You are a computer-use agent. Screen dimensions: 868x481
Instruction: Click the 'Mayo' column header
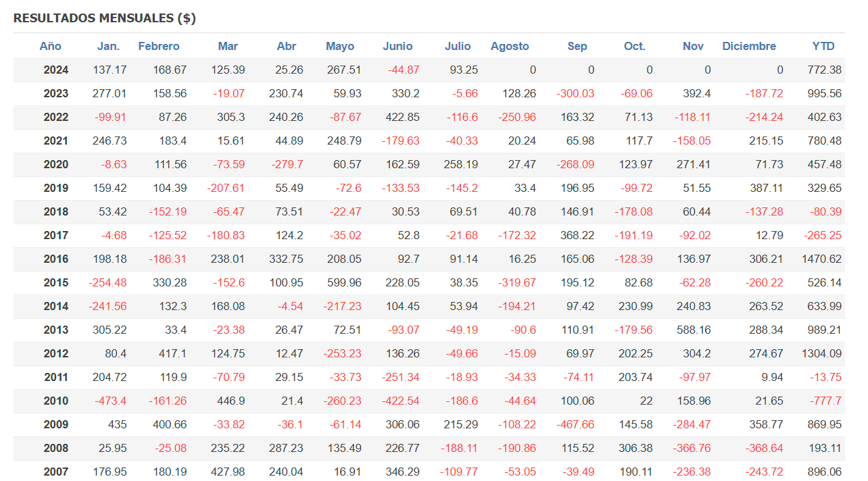[x=340, y=46]
